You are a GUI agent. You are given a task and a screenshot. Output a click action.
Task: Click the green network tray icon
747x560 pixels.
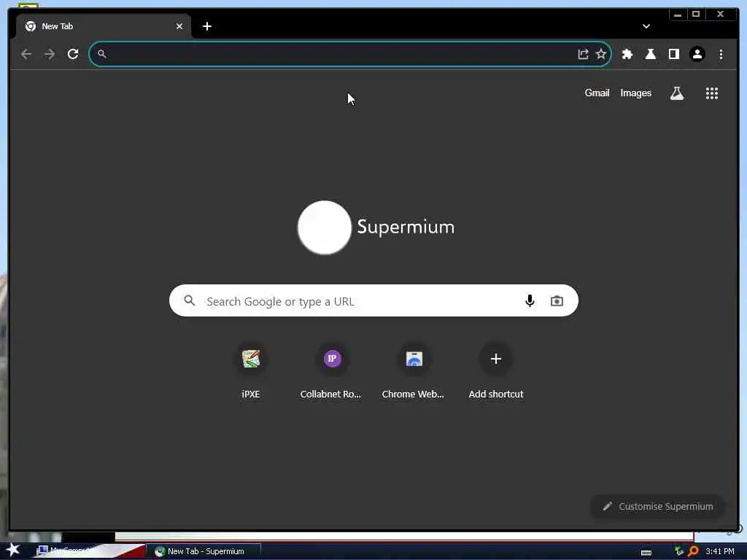point(679,551)
